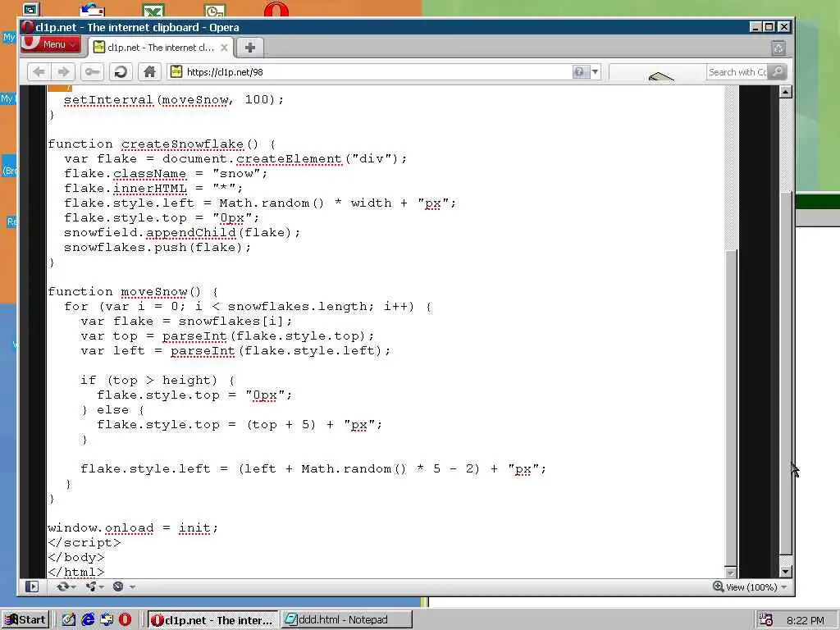Switch to ddd.html - Notepad taskbar button

coord(347,620)
